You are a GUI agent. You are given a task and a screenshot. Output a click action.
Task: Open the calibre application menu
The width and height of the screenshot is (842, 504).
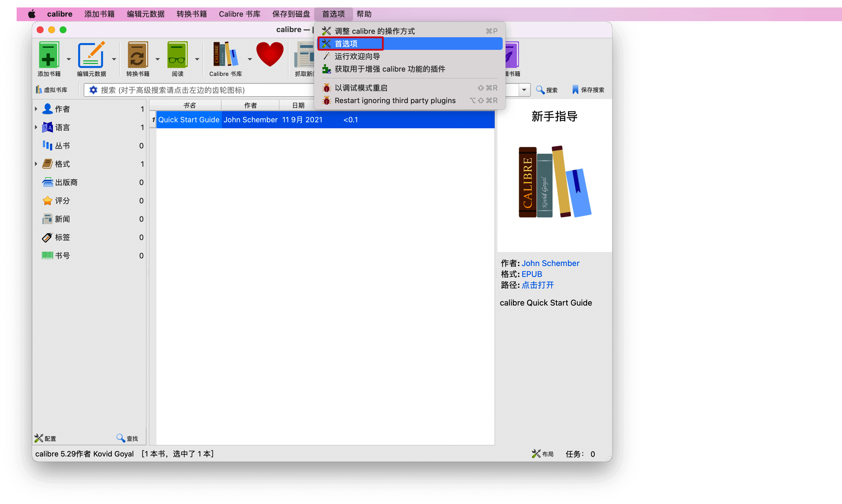click(59, 14)
